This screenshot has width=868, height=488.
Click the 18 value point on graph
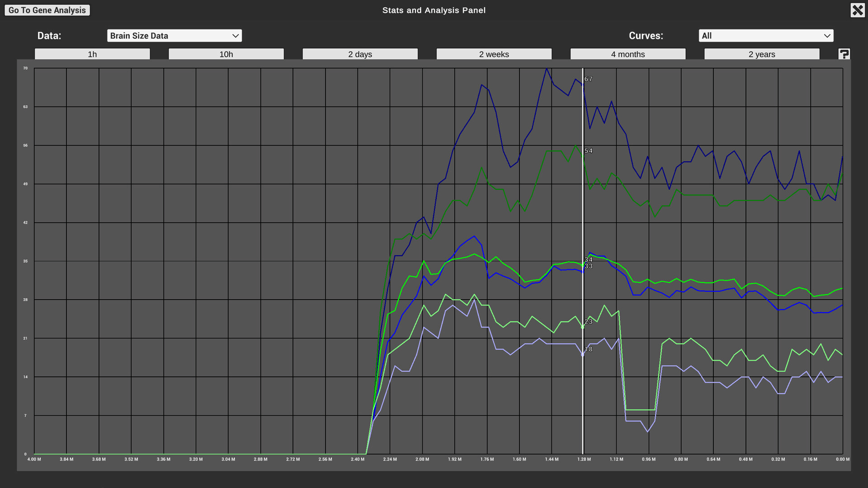coord(588,349)
